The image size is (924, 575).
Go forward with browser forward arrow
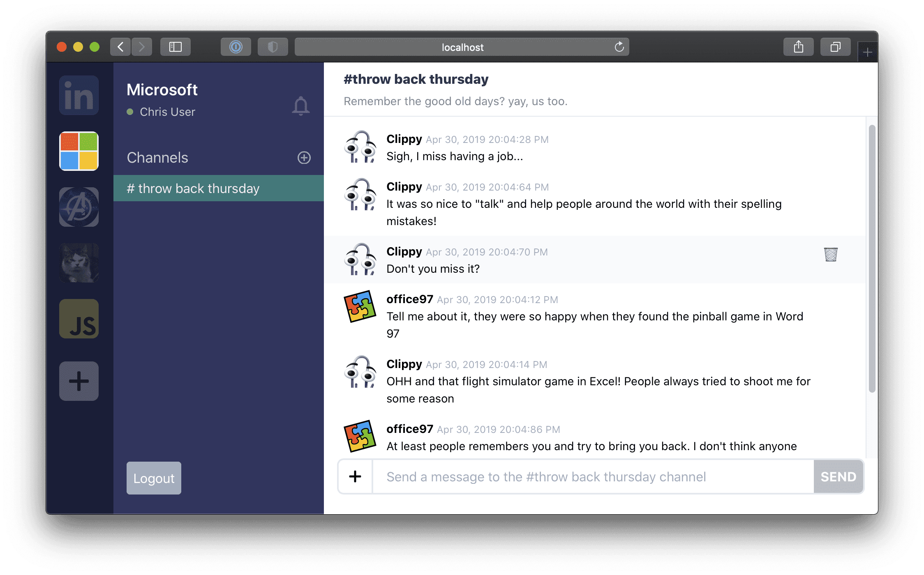click(x=142, y=47)
